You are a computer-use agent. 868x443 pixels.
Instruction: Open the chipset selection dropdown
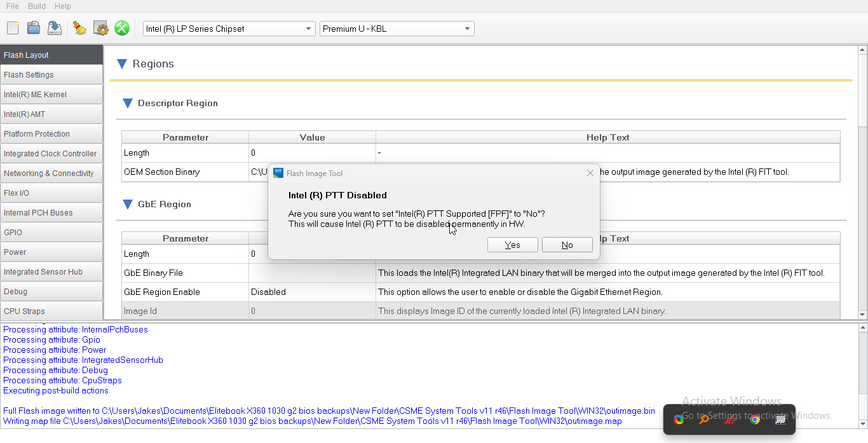pos(229,29)
